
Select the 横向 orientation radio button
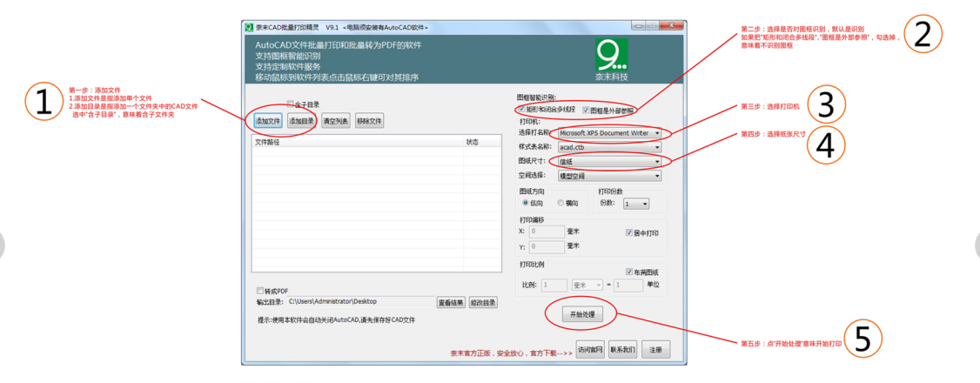point(560,203)
